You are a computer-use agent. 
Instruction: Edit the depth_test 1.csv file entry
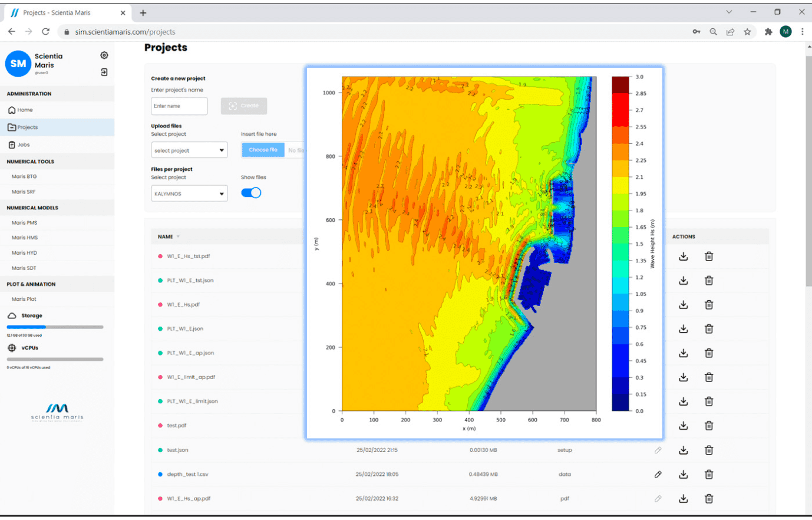(658, 475)
